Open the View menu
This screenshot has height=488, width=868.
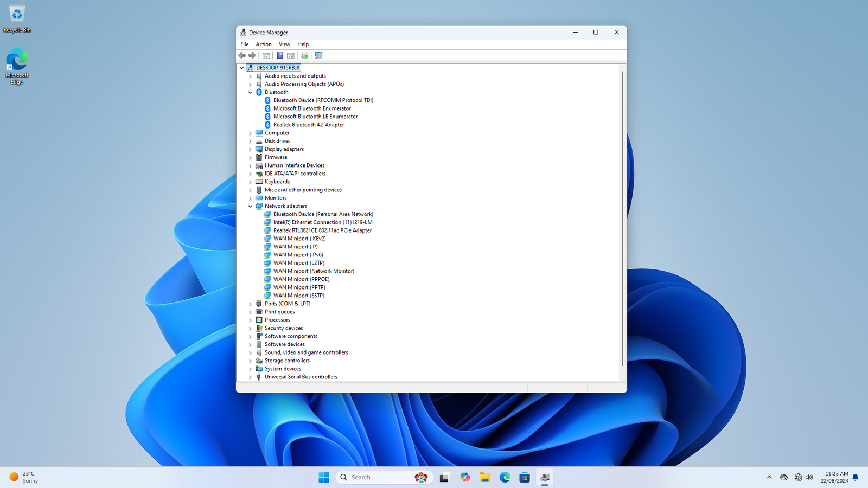(284, 44)
